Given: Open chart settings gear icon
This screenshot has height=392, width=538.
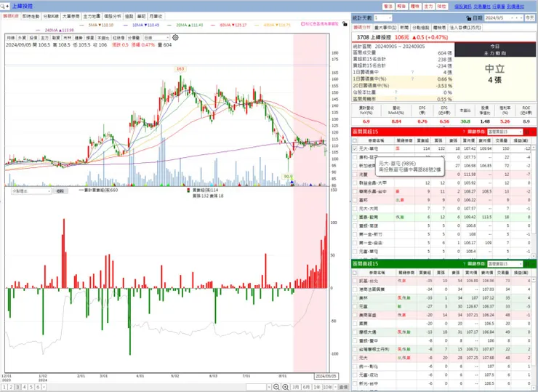Looking at the screenshot, I should (x=175, y=37).
